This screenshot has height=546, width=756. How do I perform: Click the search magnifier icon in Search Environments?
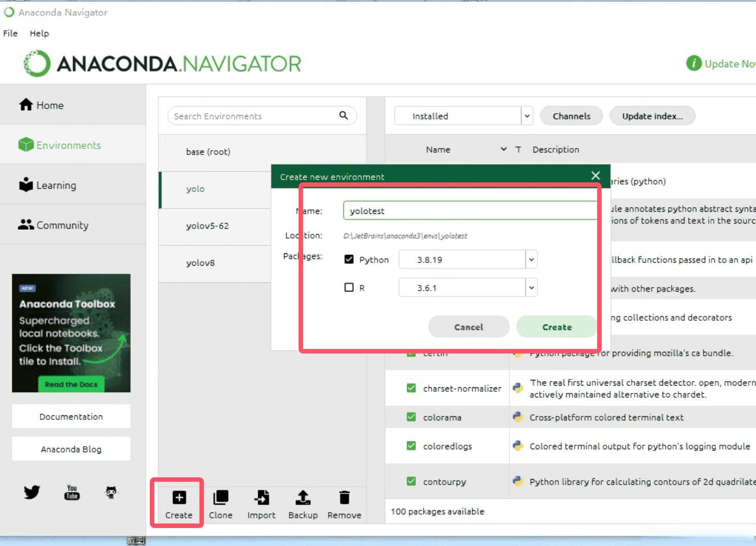click(x=344, y=115)
